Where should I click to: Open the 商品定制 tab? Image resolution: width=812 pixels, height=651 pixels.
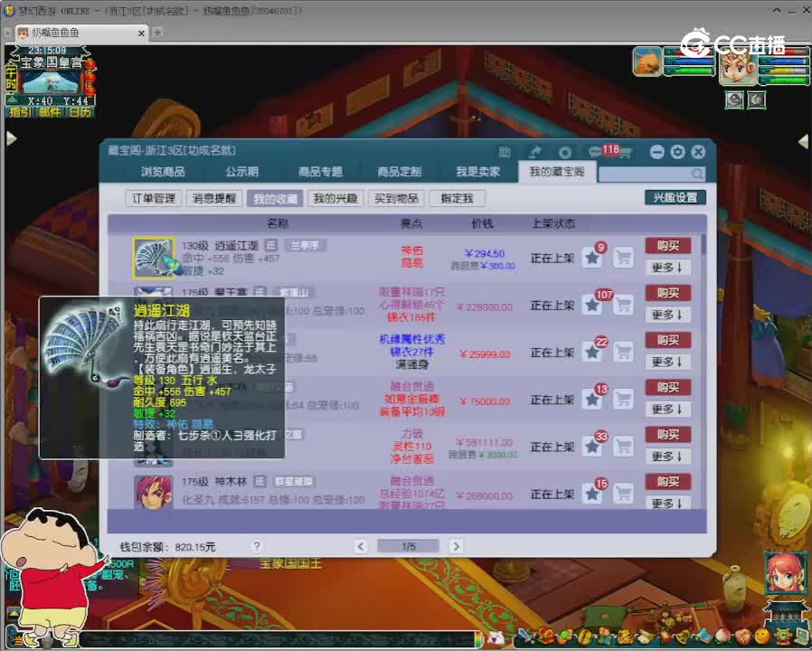click(400, 172)
